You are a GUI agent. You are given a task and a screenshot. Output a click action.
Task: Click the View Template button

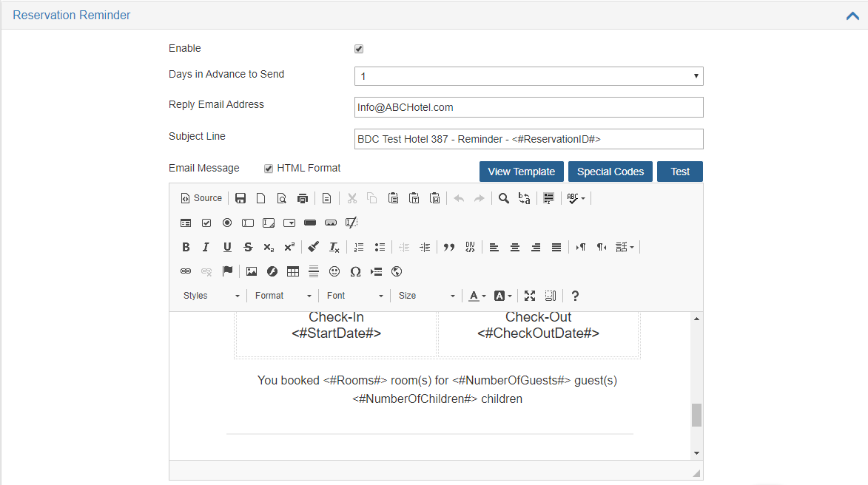point(522,172)
